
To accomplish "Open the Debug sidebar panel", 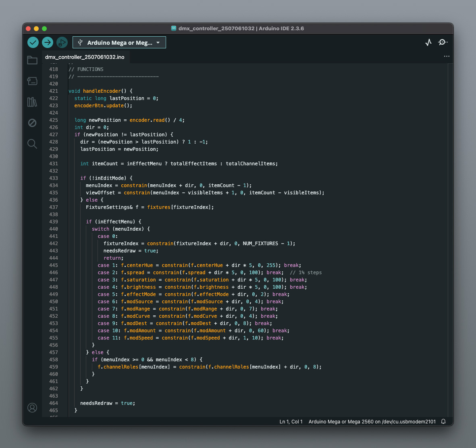I will (32, 123).
